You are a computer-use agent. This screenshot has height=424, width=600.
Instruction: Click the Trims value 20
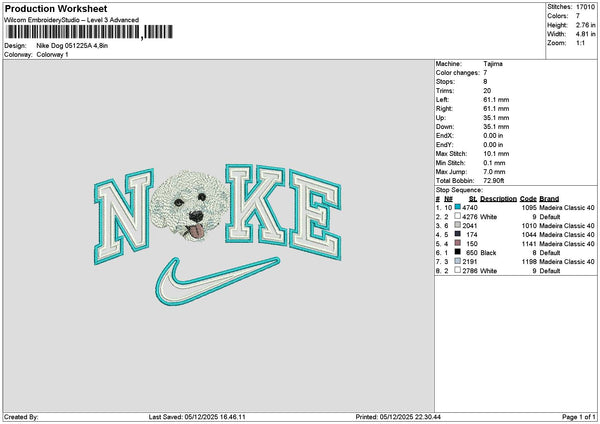click(487, 91)
